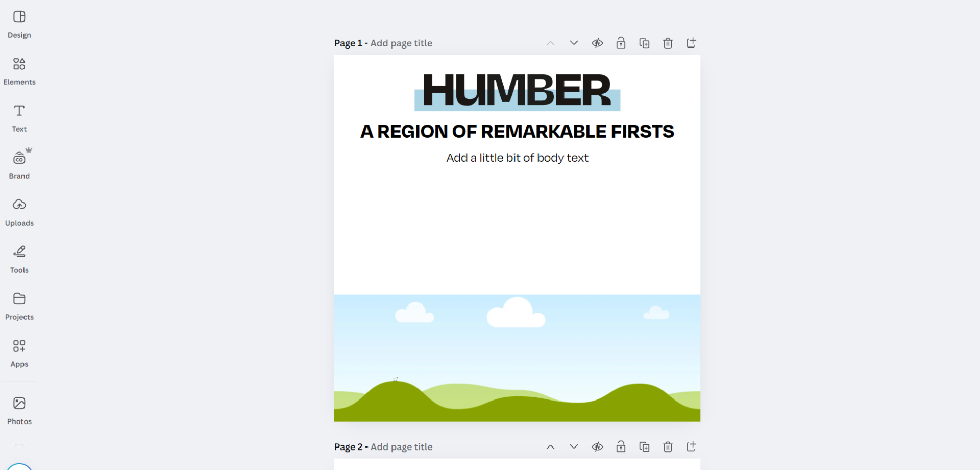This screenshot has width=980, height=470.
Task: Click Page 1 'Add page title' field
Action: pyautogui.click(x=401, y=43)
